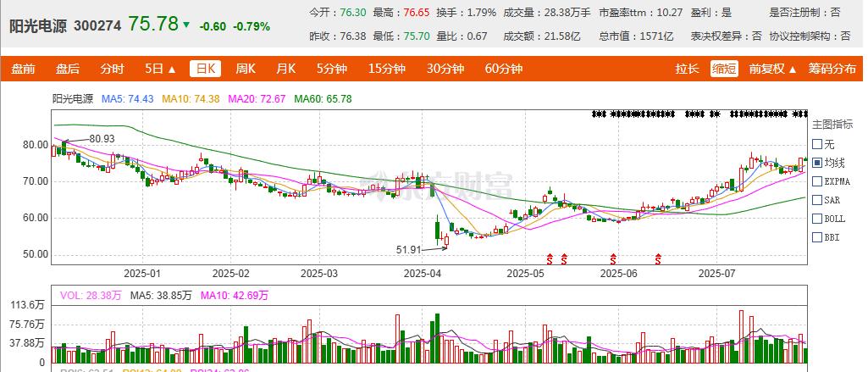Click the last red S marker in June
868x372 pixels.
659,258
